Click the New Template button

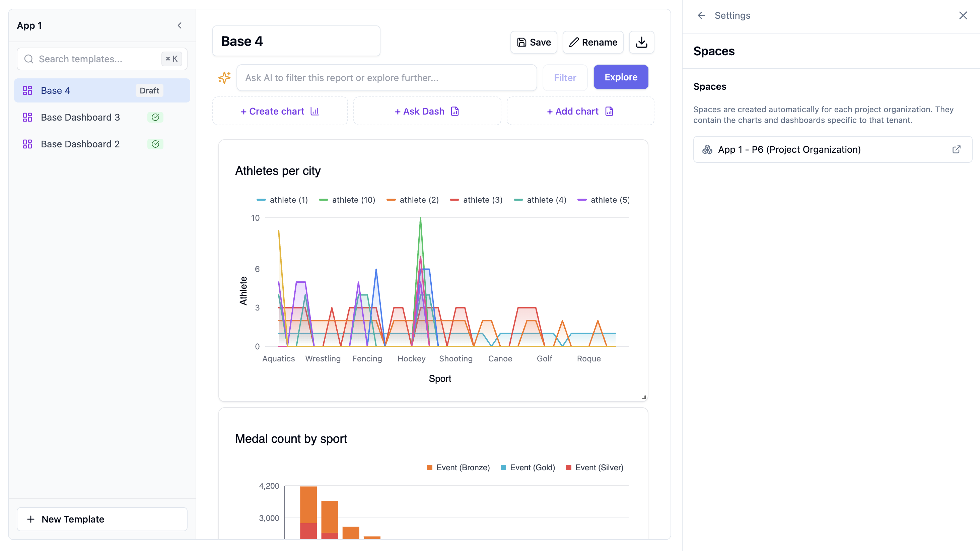[x=102, y=519]
